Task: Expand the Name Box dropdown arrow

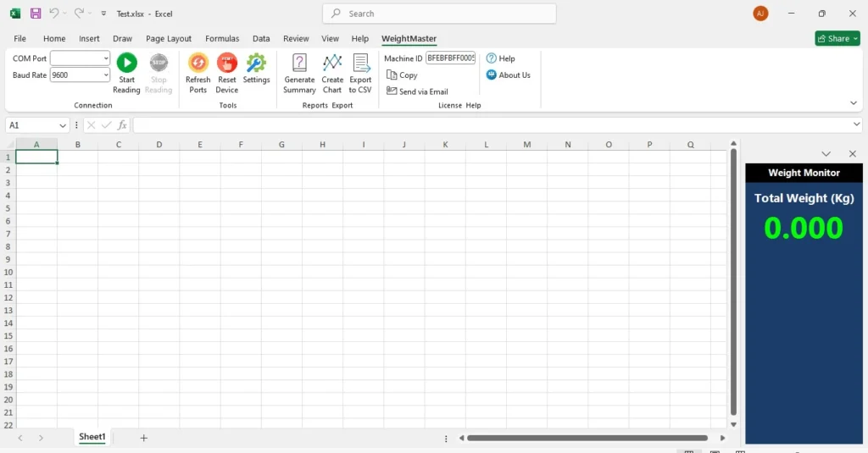Action: [x=63, y=125]
